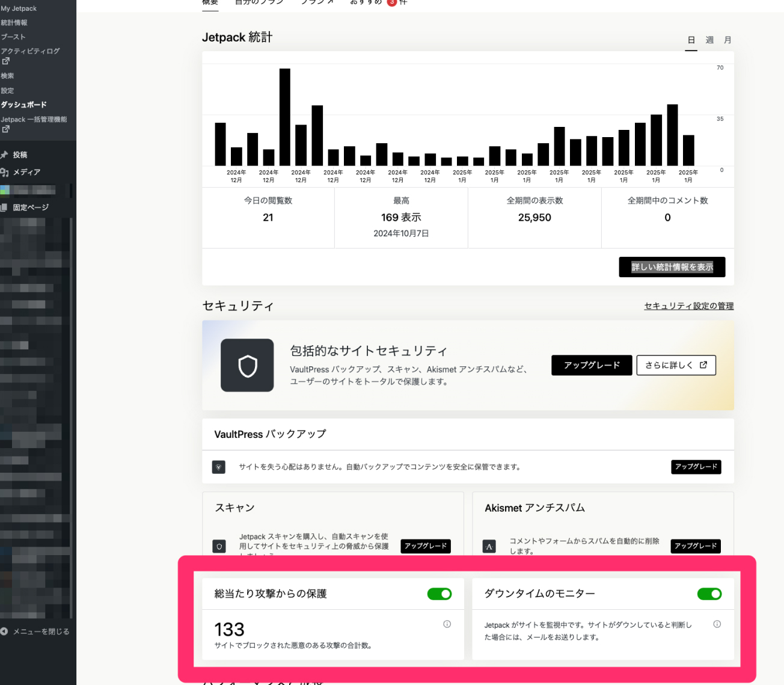Click chart axis label 35

[720, 118]
